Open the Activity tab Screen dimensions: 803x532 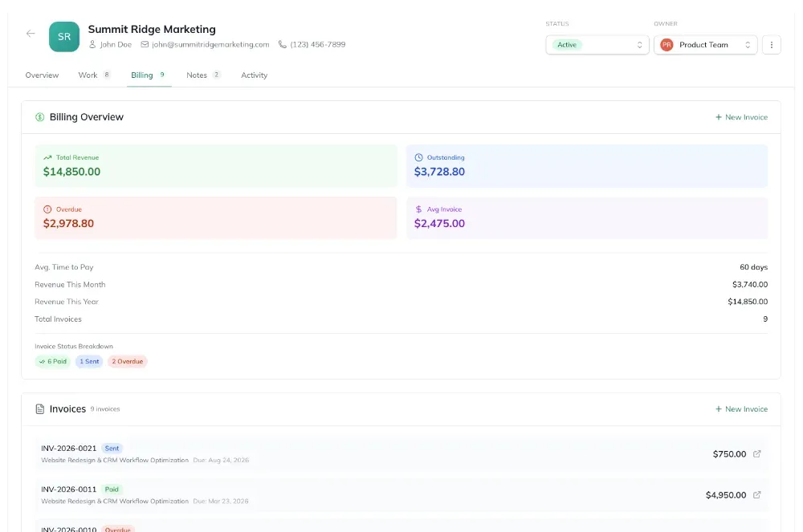point(254,75)
